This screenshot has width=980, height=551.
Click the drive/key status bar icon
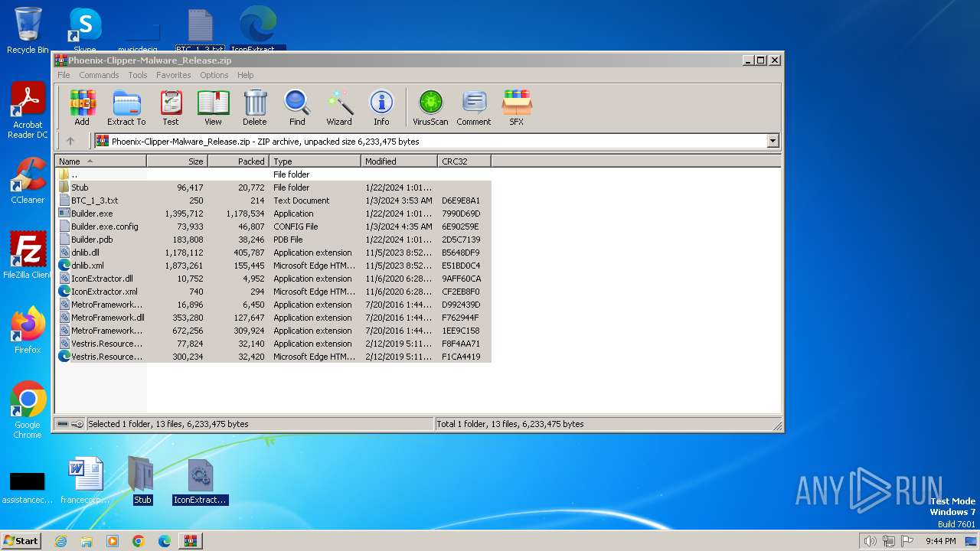coord(70,424)
